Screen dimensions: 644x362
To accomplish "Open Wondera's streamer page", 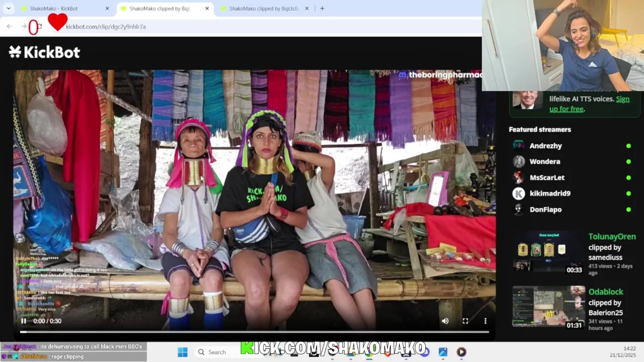I will click(x=544, y=161).
